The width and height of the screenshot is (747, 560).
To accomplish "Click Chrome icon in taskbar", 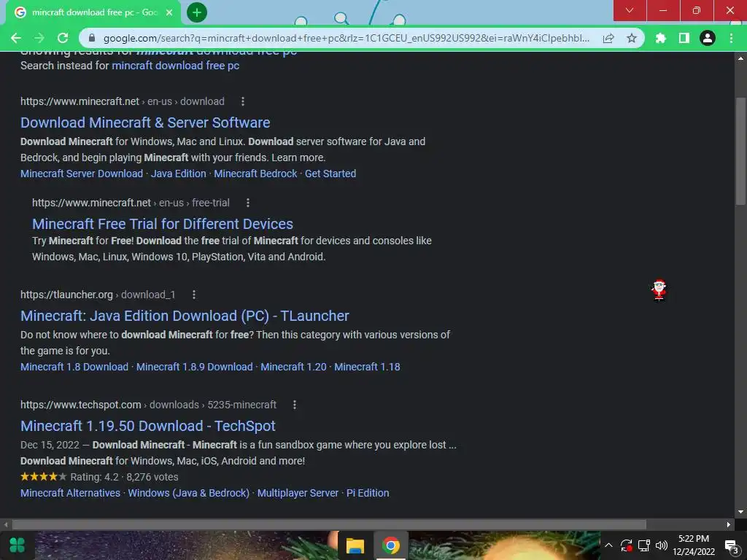I will point(391,545).
